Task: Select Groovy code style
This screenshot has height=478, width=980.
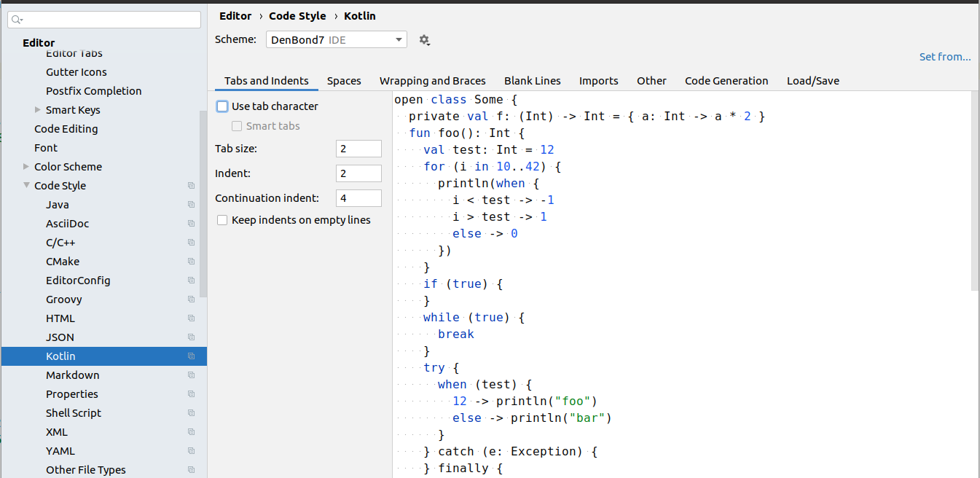Action: pyautogui.click(x=64, y=299)
